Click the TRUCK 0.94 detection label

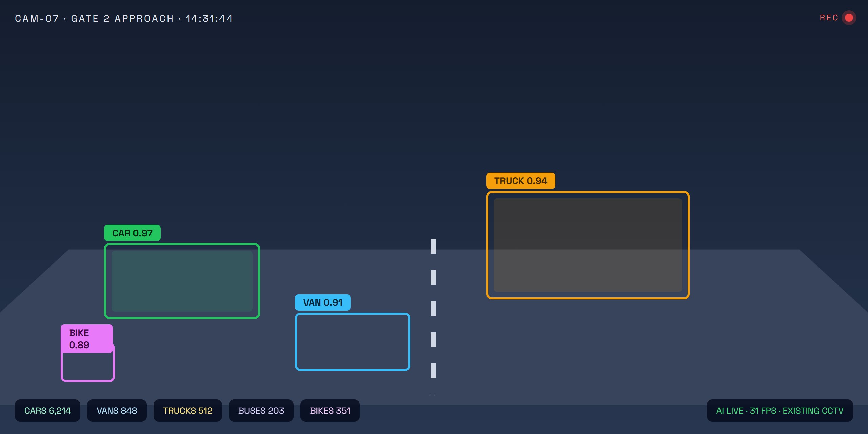tap(521, 181)
